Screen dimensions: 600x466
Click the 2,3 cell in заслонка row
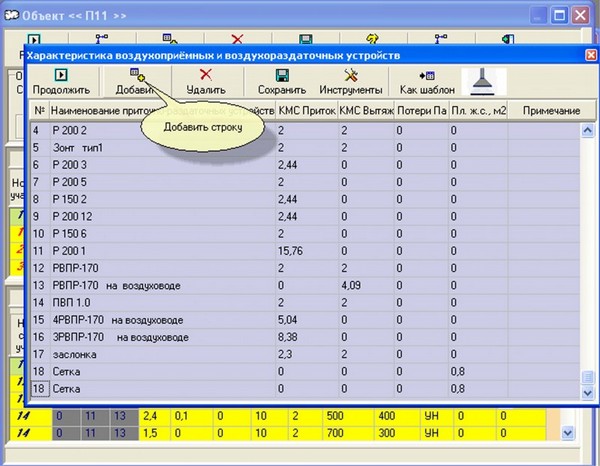click(x=307, y=354)
